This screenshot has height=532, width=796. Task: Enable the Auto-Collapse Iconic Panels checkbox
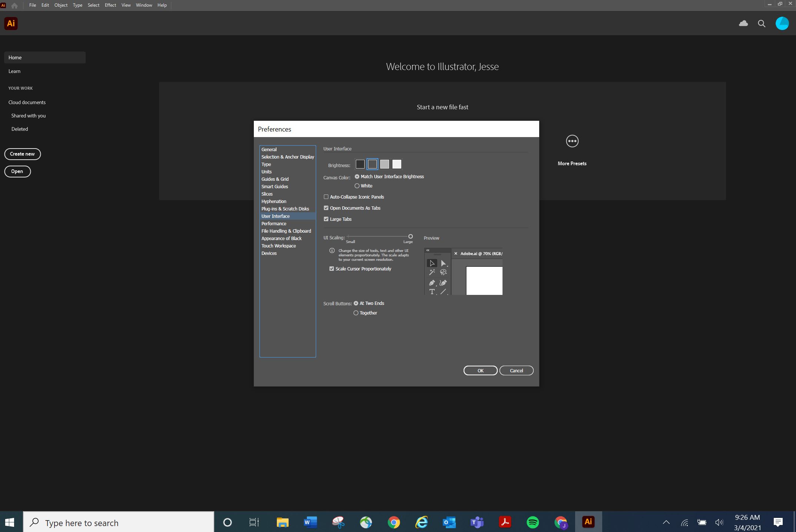click(x=326, y=197)
